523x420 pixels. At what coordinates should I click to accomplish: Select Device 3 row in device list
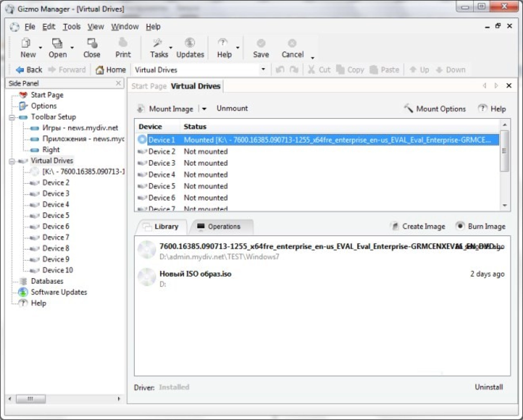click(x=317, y=163)
